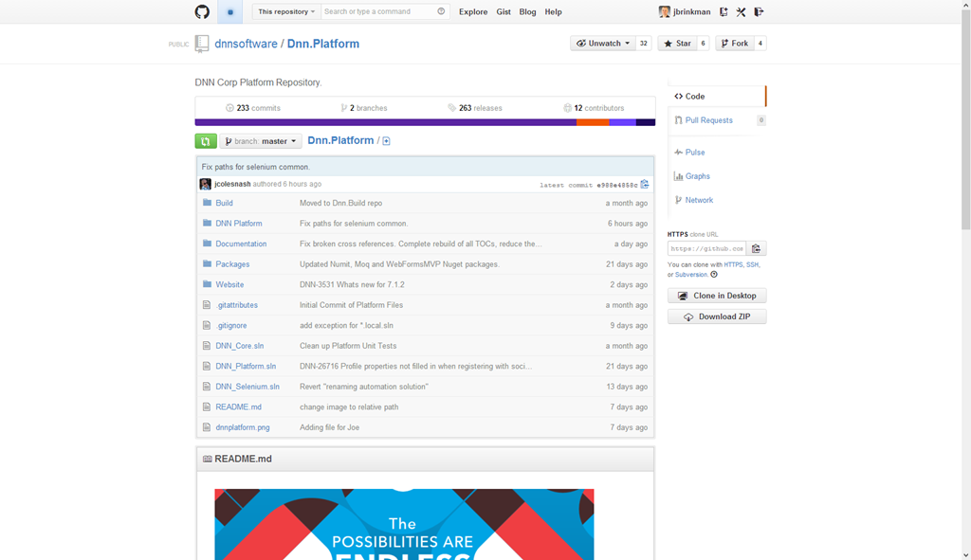Click the clone help question icon
This screenshot has width=971, height=560.
pos(714,275)
